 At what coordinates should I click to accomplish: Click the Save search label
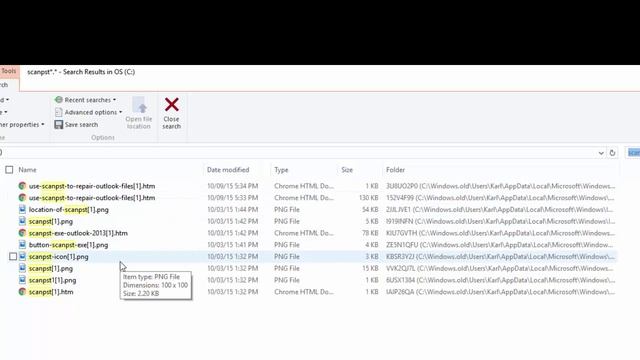coord(81,124)
